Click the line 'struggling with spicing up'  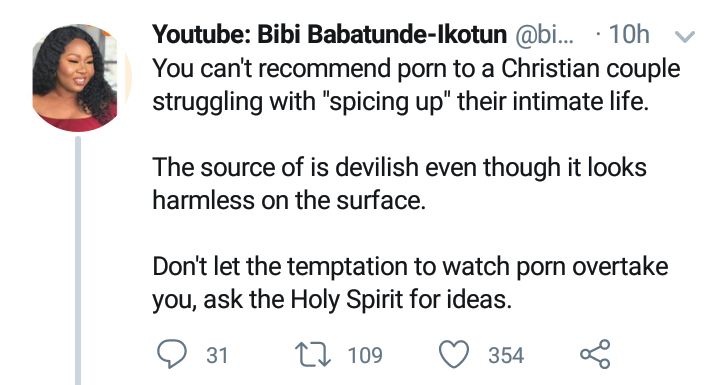tap(400, 102)
